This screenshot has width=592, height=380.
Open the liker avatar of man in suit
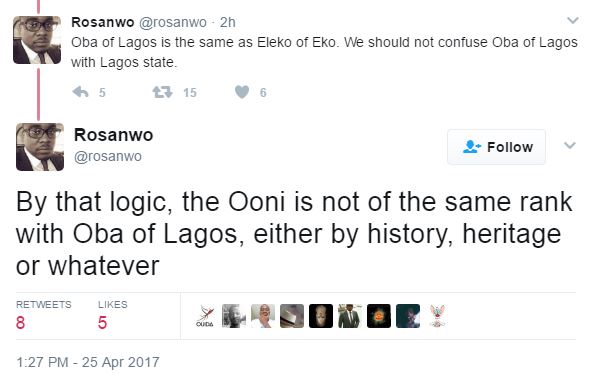350,316
